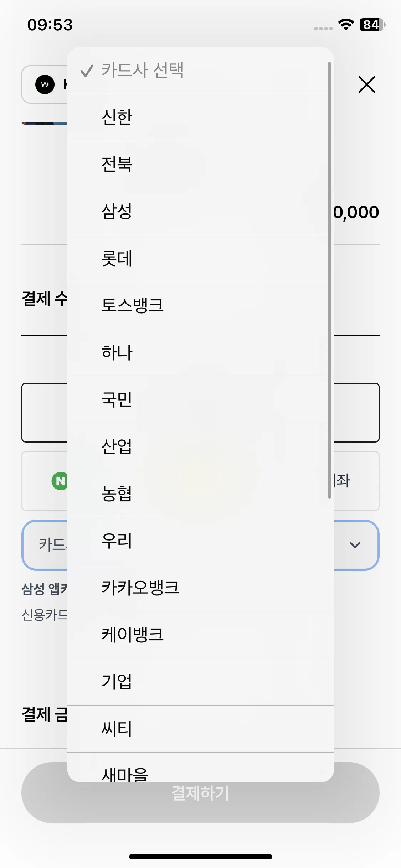
Task: Click the card selector chevron arrow
Action: click(355, 545)
